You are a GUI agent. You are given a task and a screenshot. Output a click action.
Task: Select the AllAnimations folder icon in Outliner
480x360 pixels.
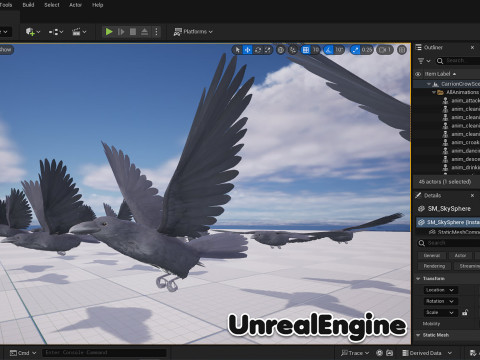[x=440, y=92]
